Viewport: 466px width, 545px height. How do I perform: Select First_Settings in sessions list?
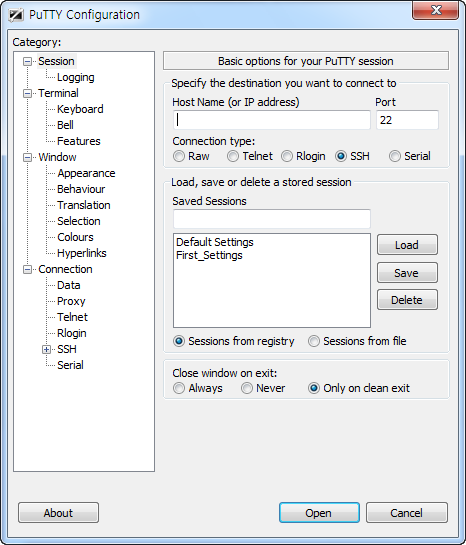209,255
